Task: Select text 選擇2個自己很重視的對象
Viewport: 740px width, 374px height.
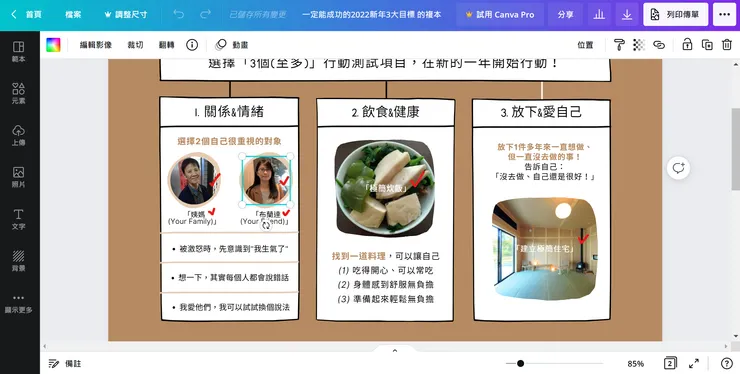Action: 229,141
